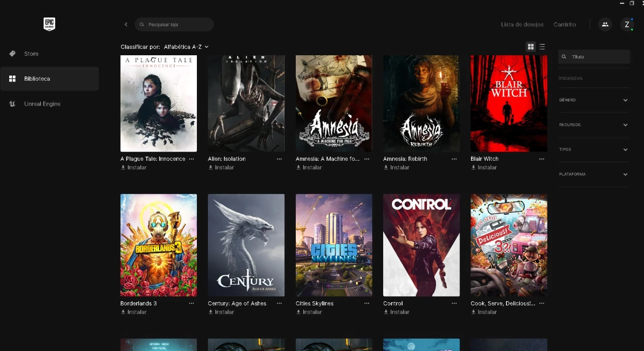Open options for Amnesia: Rebirth

[454, 159]
